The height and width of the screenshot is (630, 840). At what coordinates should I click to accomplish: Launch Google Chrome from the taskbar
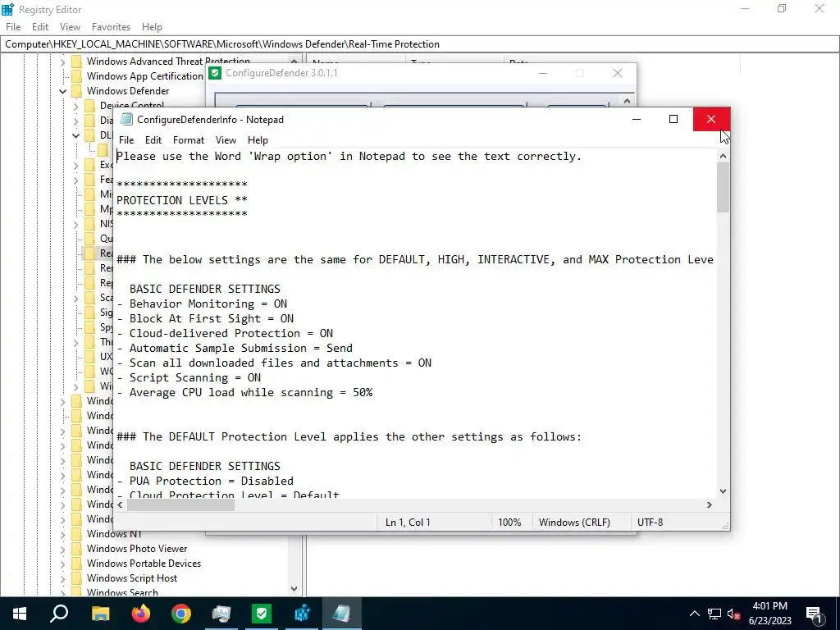(181, 614)
